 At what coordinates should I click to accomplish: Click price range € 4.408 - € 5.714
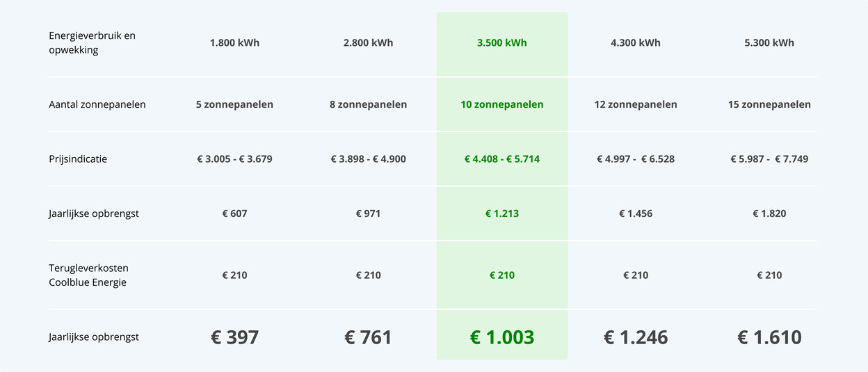[501, 159]
